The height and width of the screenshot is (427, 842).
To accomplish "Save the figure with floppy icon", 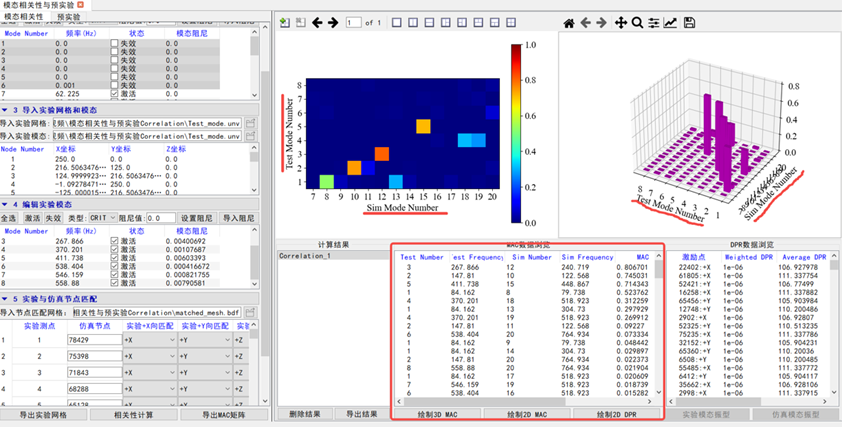I will (689, 23).
